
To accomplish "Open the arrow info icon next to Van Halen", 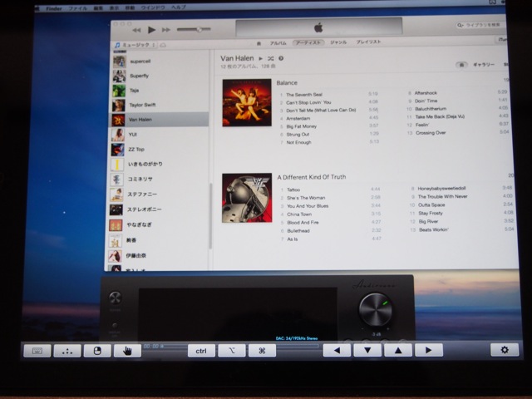I will click(x=281, y=58).
